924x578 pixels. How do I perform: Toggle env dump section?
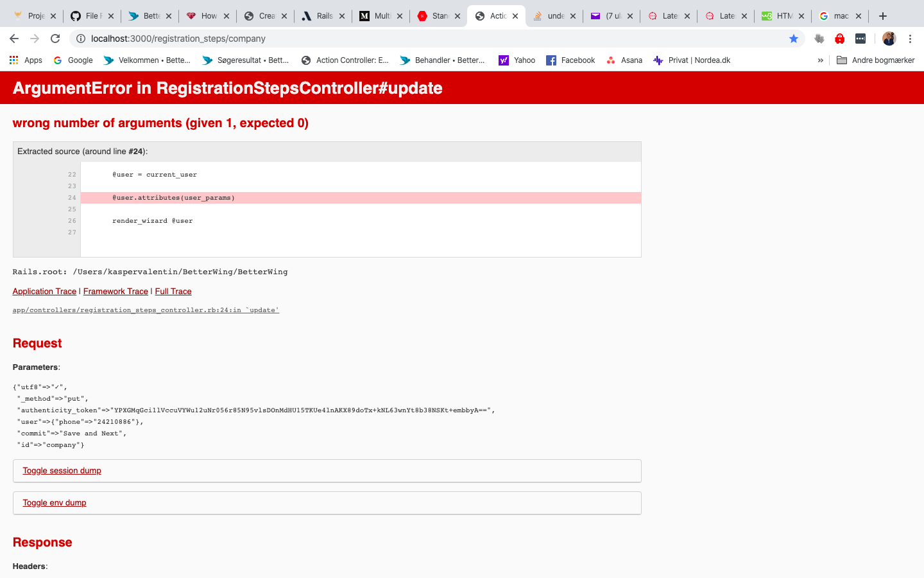[x=55, y=503]
